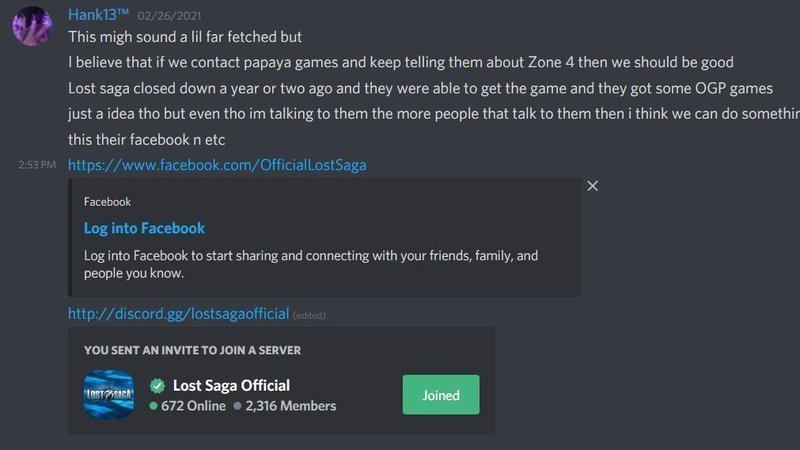
Task: Click the green online status dot
Action: point(153,407)
